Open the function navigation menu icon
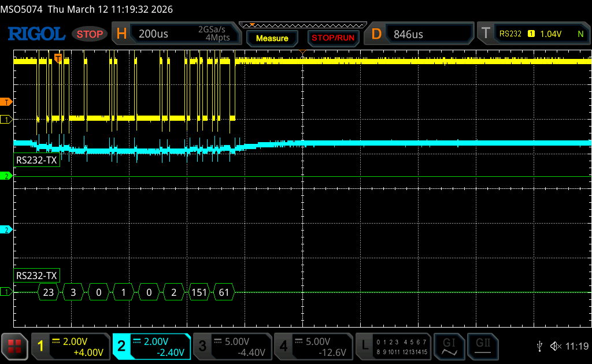 pyautogui.click(x=15, y=346)
